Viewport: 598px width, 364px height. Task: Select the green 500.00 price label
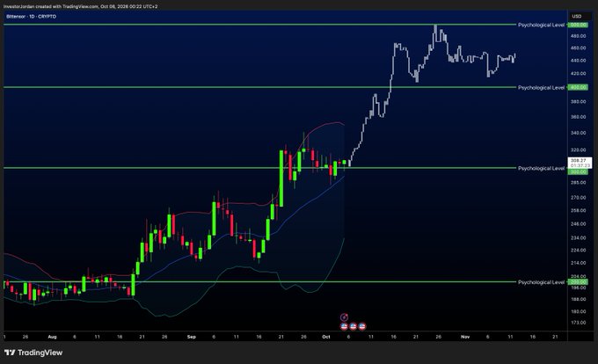pyautogui.click(x=578, y=25)
